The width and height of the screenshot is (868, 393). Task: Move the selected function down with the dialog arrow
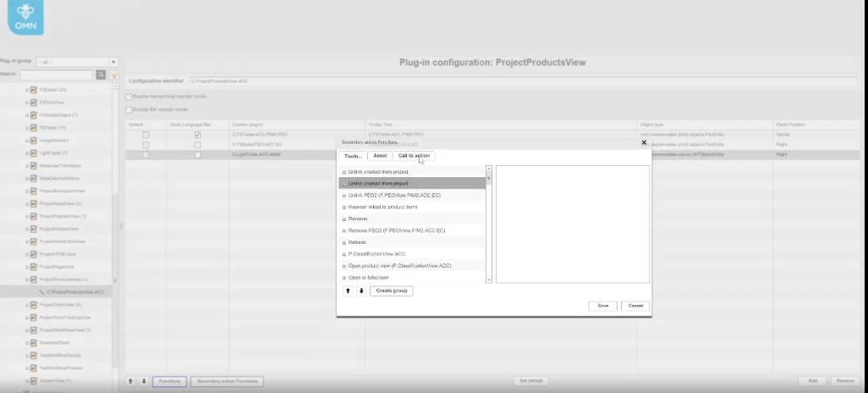(x=361, y=291)
